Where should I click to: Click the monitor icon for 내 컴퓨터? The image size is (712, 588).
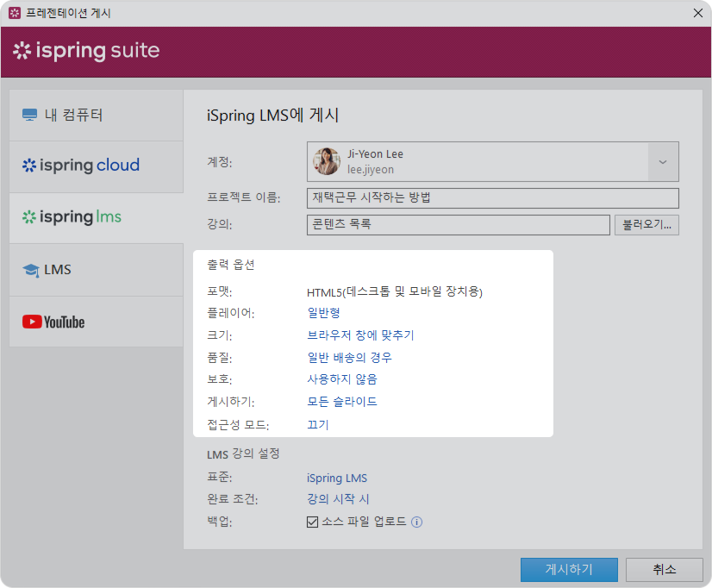pyautogui.click(x=30, y=116)
